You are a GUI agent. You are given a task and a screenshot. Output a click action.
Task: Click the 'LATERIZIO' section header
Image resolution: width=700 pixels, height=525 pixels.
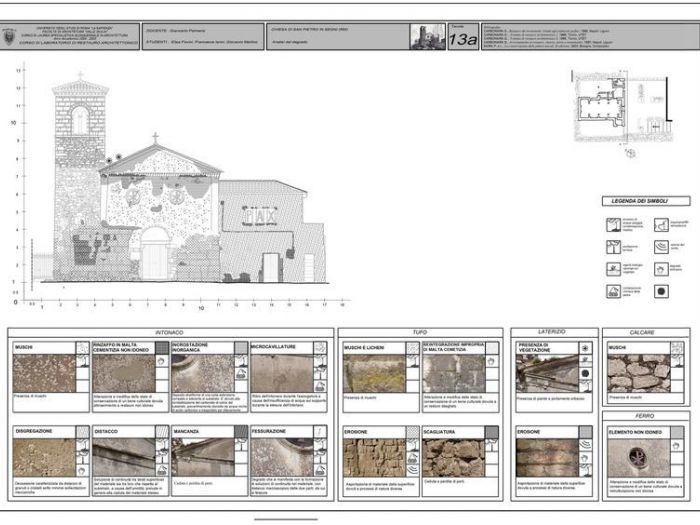(554, 332)
